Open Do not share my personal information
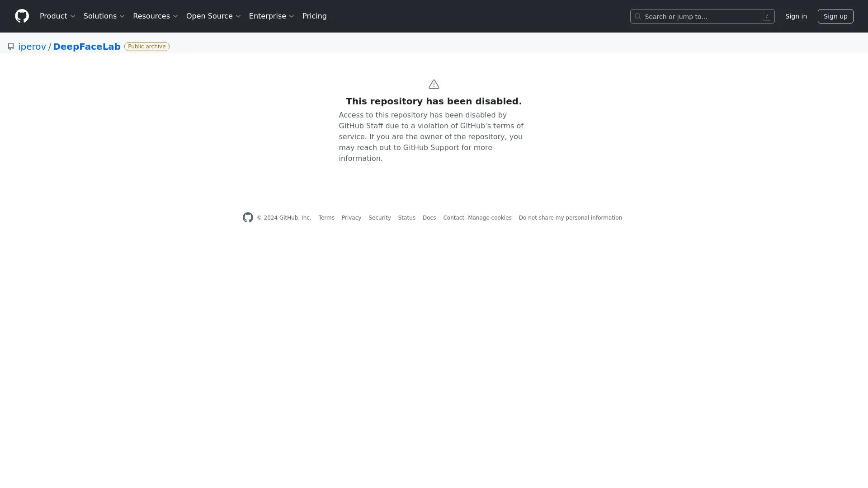This screenshot has height=488, width=868. (x=570, y=218)
